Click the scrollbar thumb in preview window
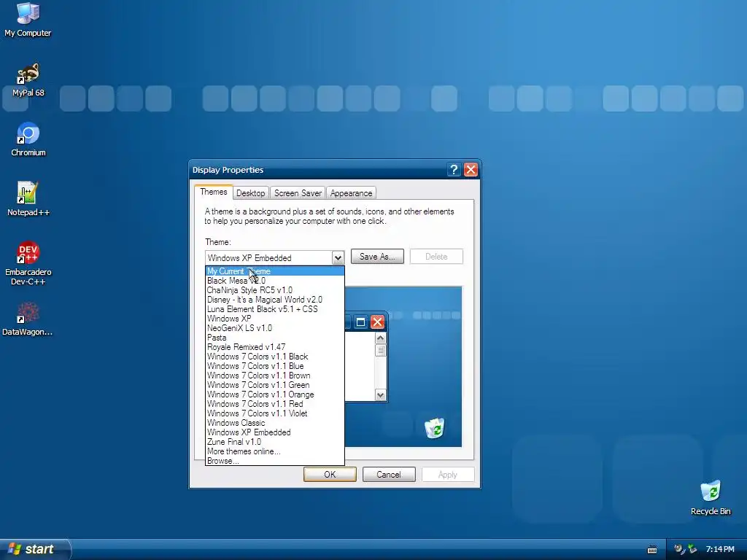The image size is (747, 560). [380, 351]
